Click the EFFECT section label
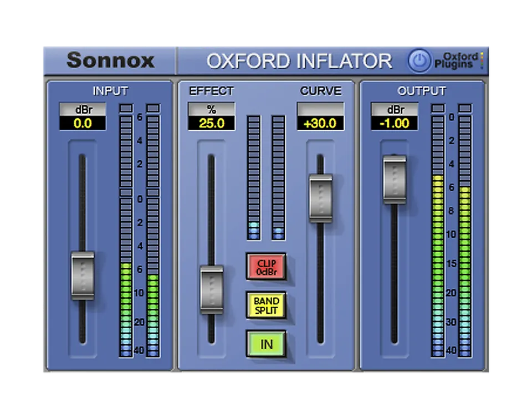Viewport: 532px width, 418px height. (211, 91)
